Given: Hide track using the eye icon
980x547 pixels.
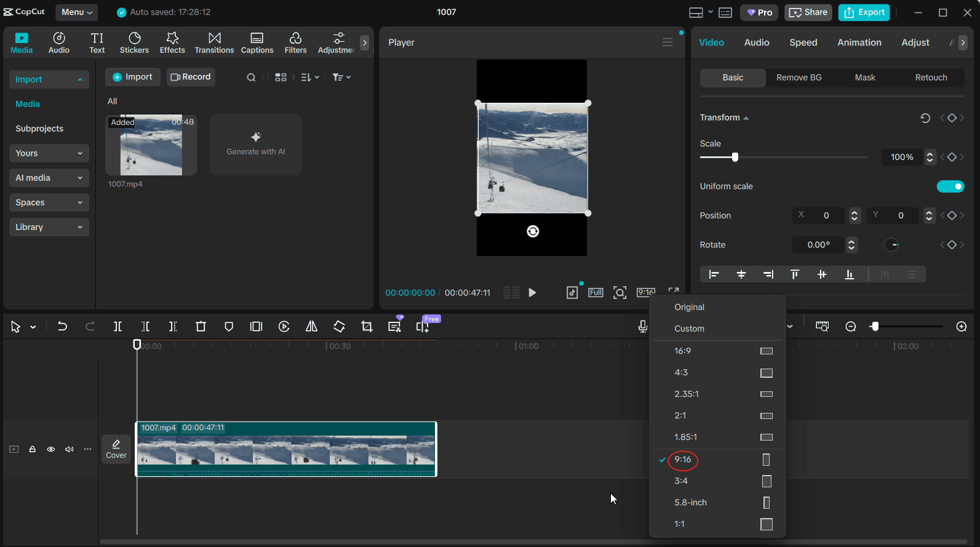Looking at the screenshot, I should tap(51, 449).
